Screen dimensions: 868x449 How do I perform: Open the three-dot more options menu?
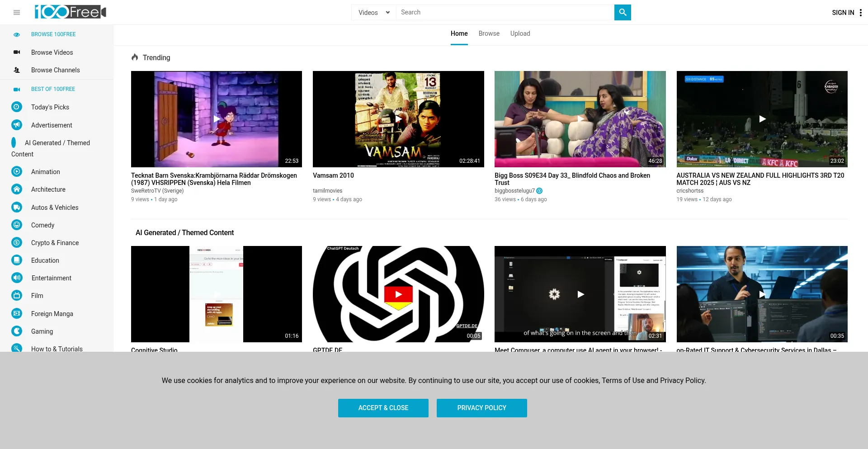pos(861,13)
